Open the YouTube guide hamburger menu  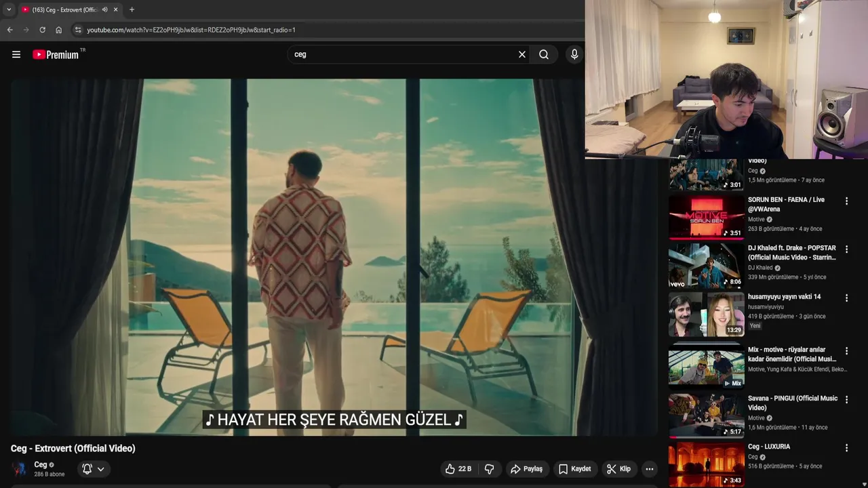(x=16, y=54)
